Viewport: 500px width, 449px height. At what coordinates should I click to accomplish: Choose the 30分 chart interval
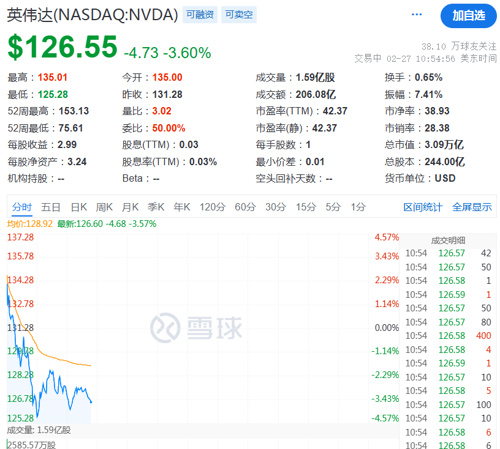coord(276,207)
